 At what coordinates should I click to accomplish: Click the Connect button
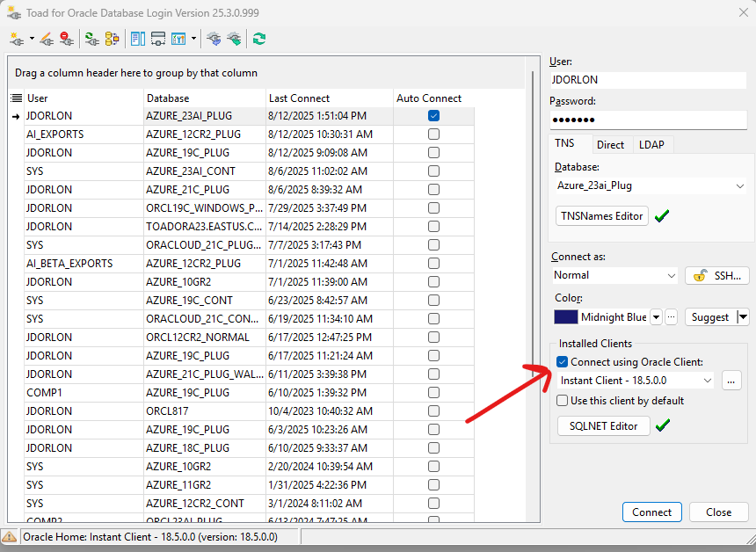click(x=652, y=512)
